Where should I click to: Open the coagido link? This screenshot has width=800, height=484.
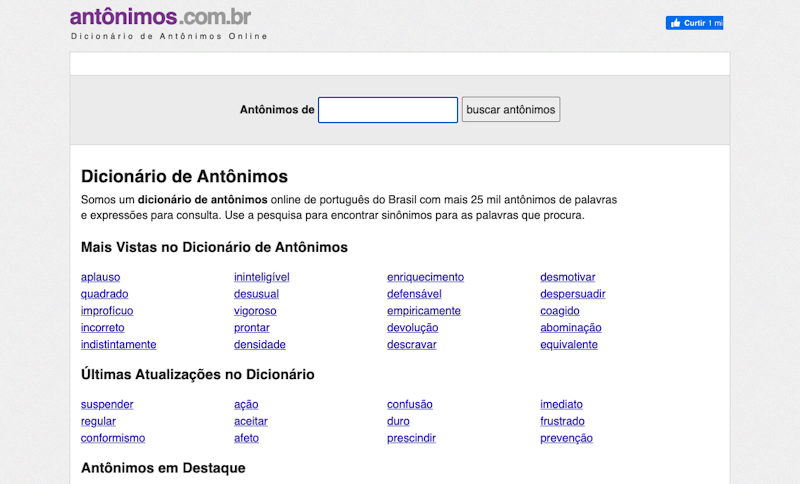560,311
